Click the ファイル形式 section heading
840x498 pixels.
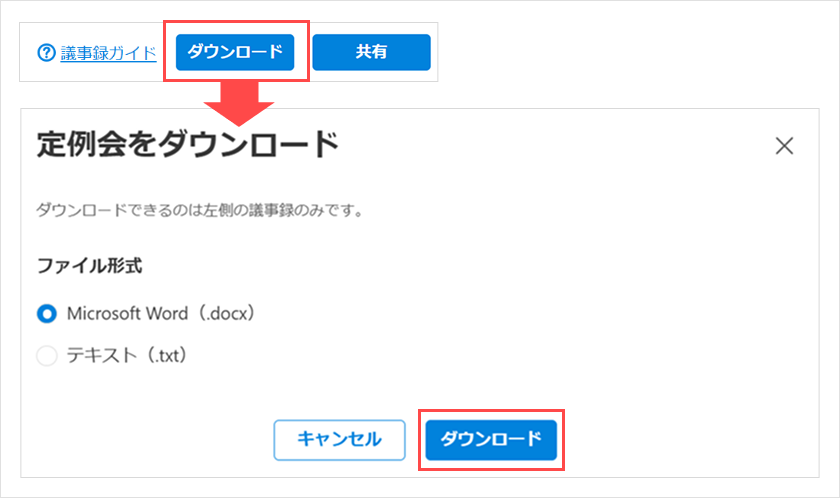tap(90, 267)
